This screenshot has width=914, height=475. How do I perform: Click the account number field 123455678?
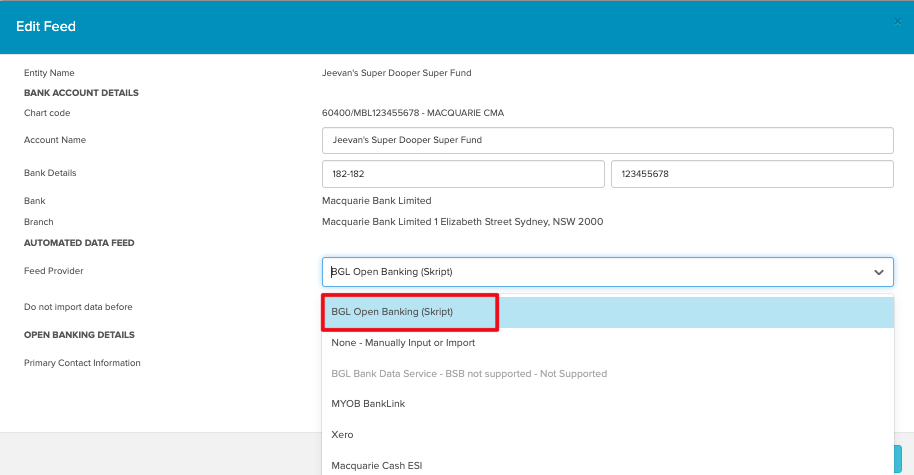pyautogui.click(x=752, y=174)
